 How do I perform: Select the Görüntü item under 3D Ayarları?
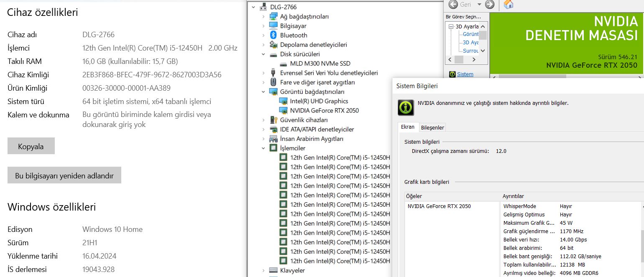(470, 34)
